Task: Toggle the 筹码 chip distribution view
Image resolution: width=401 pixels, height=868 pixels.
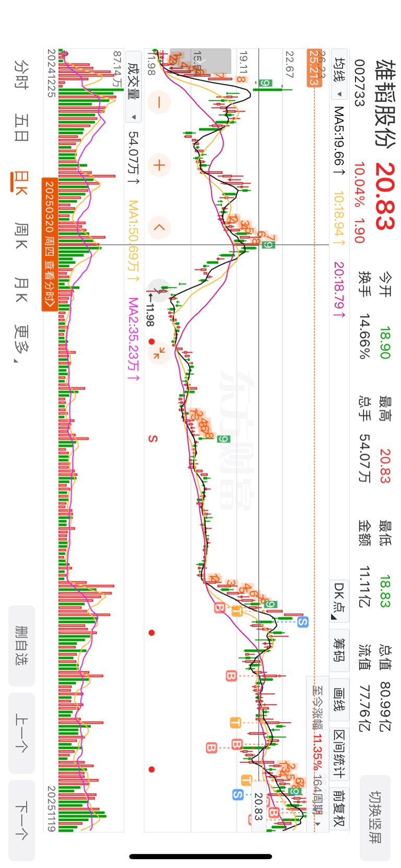Action: coord(339,649)
